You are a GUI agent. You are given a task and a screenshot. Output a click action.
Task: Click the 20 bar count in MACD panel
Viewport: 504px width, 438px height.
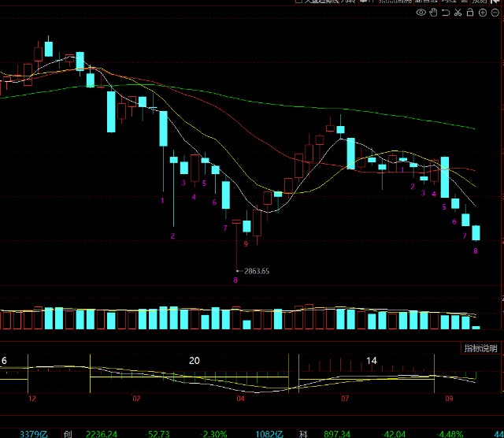click(x=195, y=361)
